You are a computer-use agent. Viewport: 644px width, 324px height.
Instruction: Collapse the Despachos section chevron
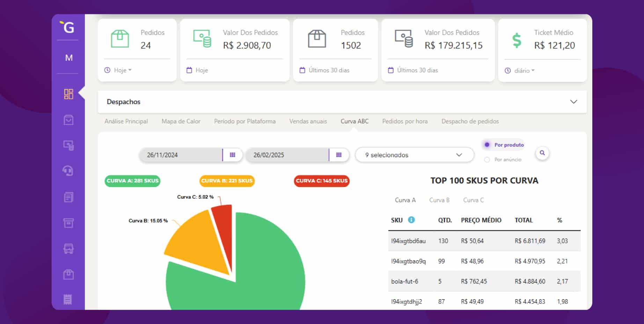(x=573, y=102)
